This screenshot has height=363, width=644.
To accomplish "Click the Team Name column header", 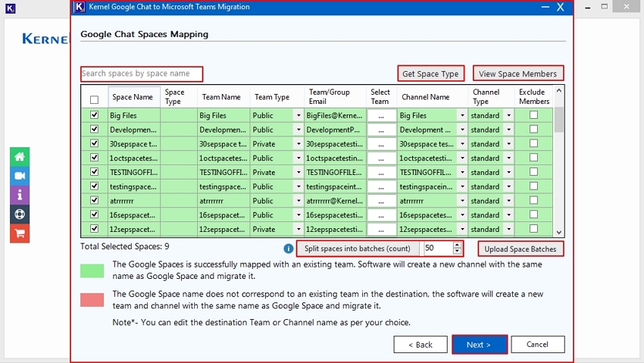I will coord(223,97).
